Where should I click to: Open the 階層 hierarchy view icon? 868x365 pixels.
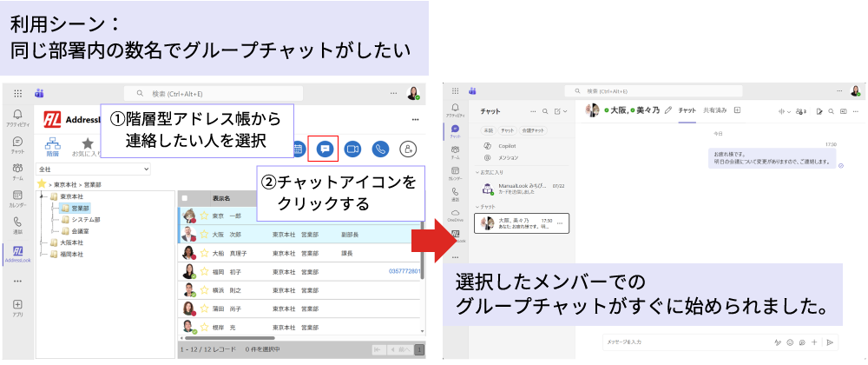click(52, 147)
